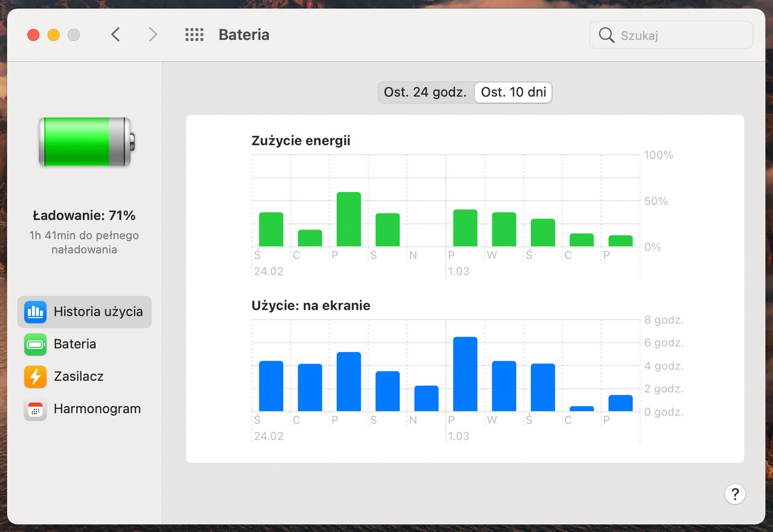Viewport: 773px width, 532px height.
Task: Show all preferences grid icon
Action: [194, 35]
